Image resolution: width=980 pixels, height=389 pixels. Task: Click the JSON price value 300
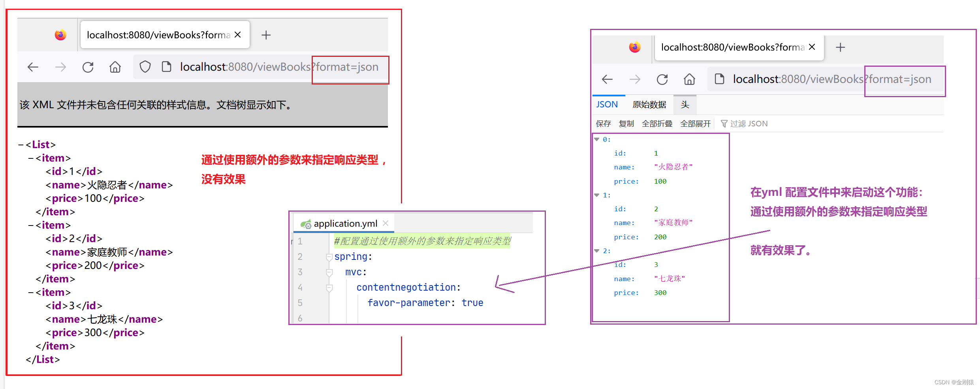660,293
